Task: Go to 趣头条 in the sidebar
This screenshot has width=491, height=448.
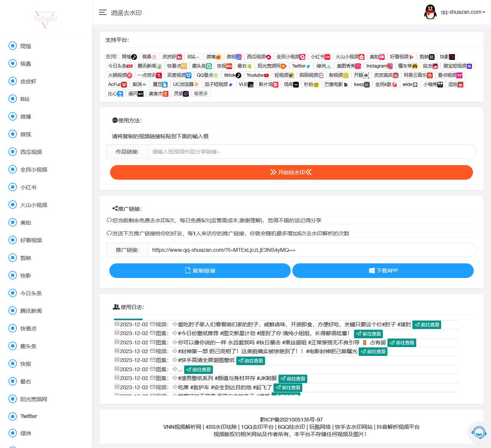Action: (28, 346)
